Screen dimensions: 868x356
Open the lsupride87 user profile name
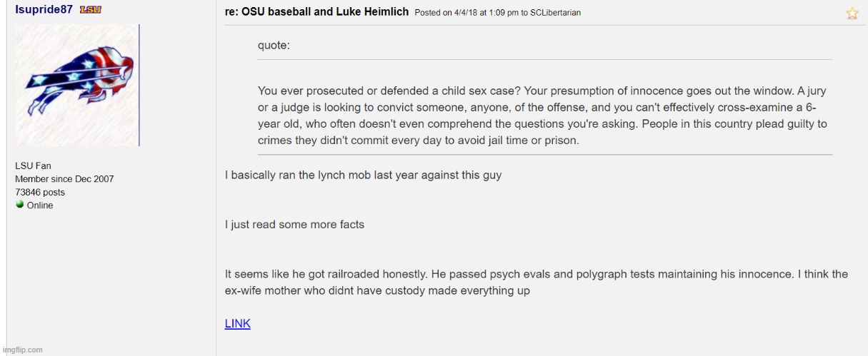(44, 9)
